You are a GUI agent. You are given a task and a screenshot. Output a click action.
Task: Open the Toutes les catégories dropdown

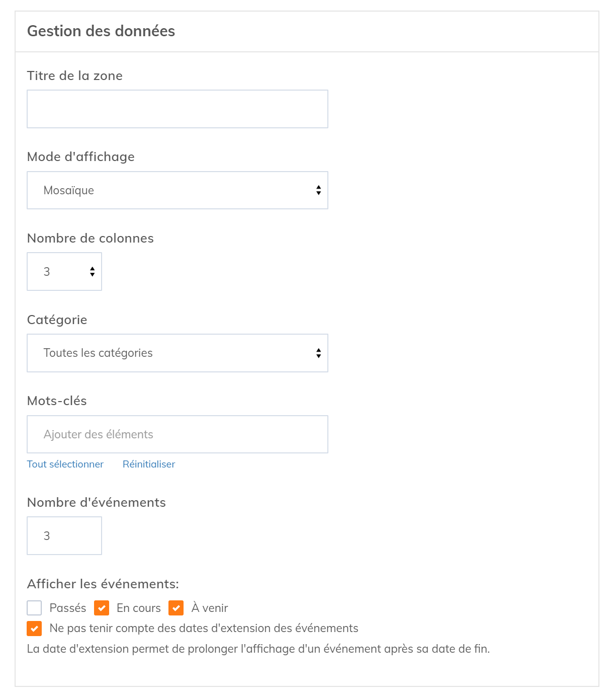tap(177, 353)
